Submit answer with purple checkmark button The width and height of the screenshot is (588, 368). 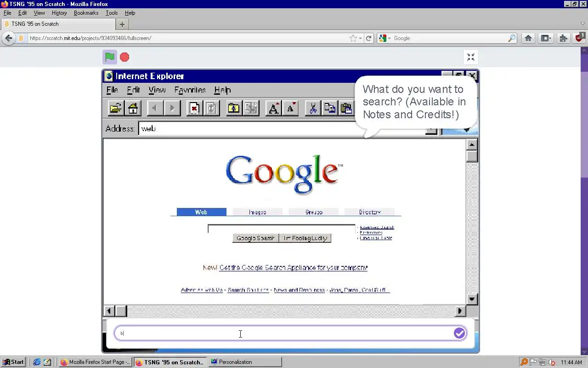pyautogui.click(x=459, y=333)
